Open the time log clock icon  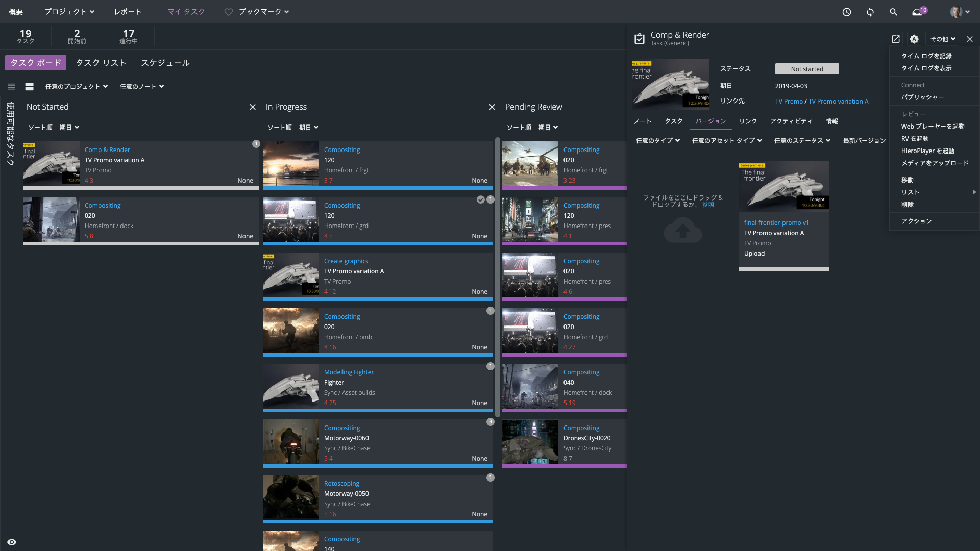847,12
